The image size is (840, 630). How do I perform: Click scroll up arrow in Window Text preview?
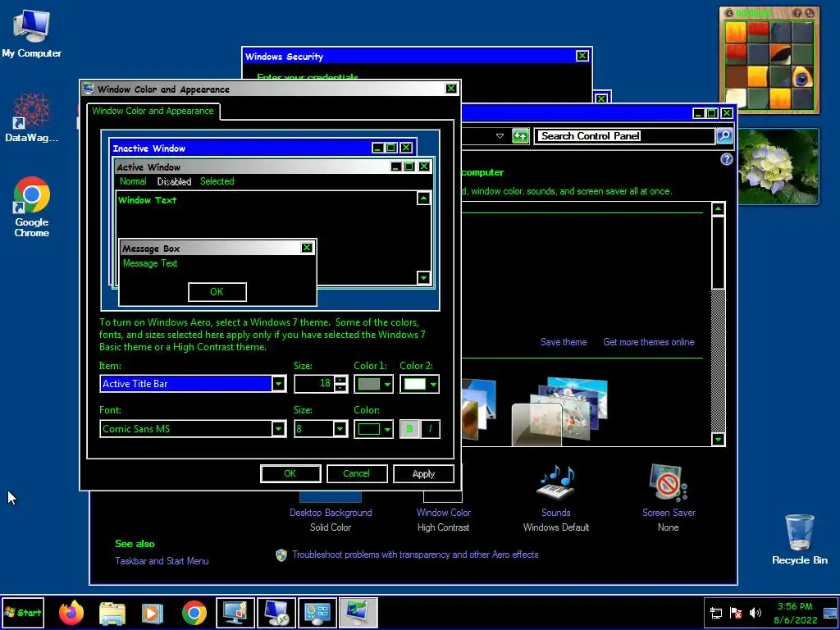click(x=424, y=199)
